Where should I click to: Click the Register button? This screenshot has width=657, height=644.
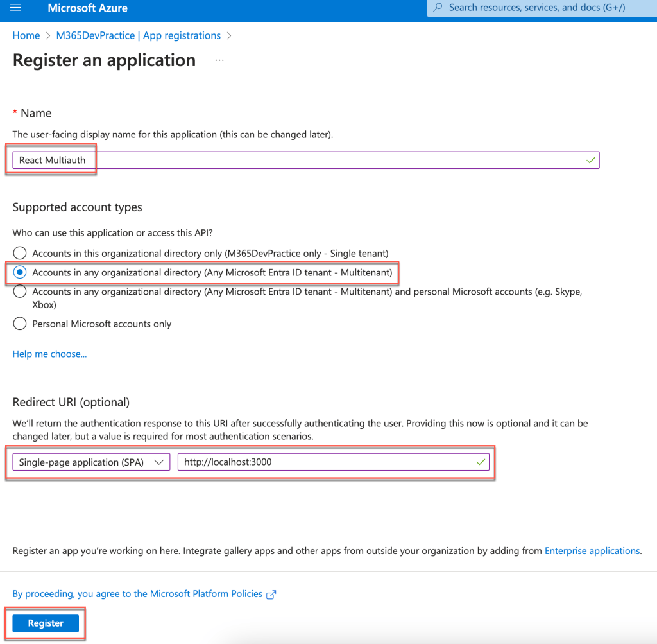(46, 623)
